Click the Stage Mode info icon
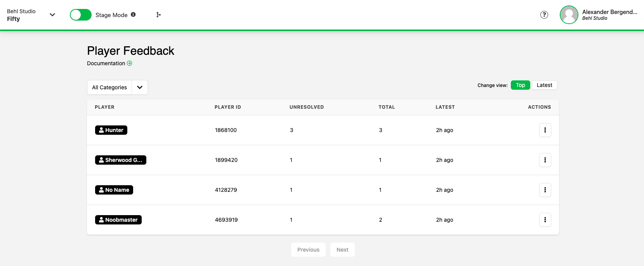The width and height of the screenshot is (644, 266). click(x=133, y=14)
